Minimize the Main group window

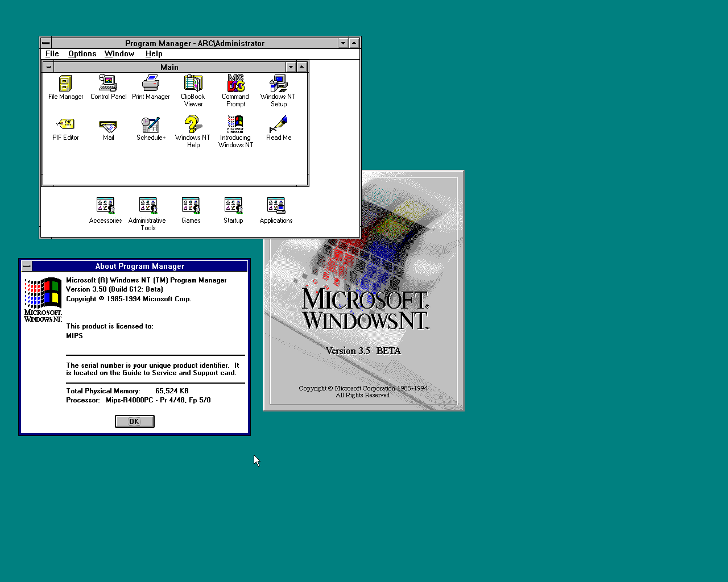click(x=291, y=67)
